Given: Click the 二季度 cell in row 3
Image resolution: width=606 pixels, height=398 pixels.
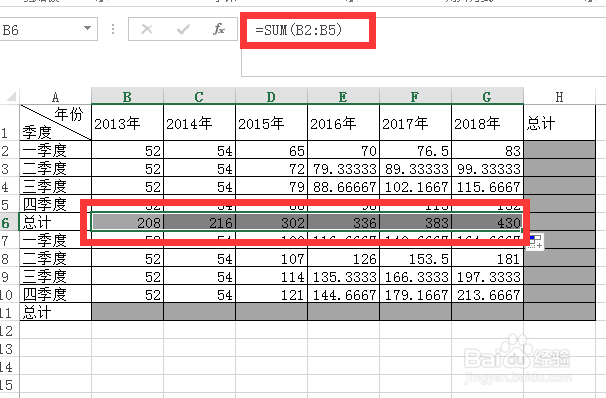Looking at the screenshot, I should [55, 168].
